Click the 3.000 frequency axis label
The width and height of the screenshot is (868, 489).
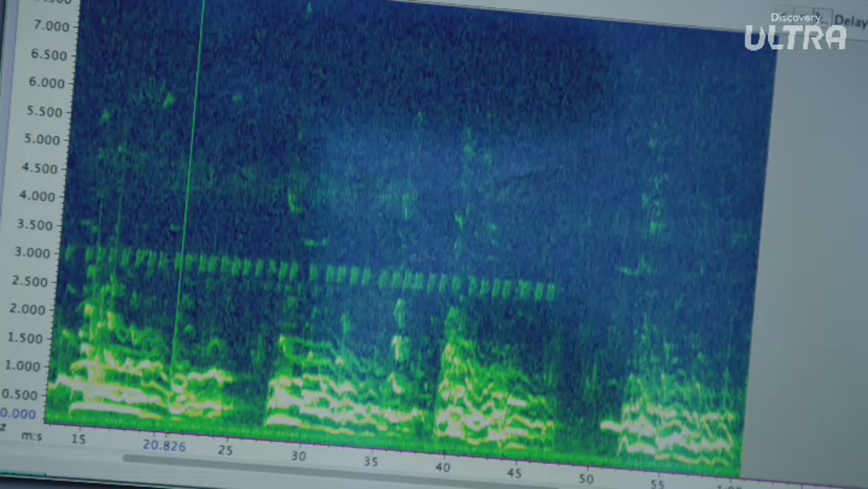(33, 253)
